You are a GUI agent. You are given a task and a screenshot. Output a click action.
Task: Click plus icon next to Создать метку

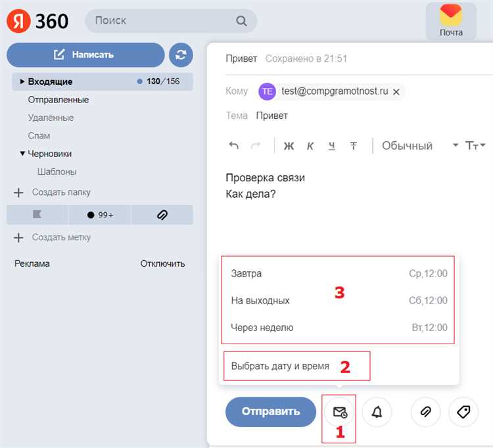(18, 238)
